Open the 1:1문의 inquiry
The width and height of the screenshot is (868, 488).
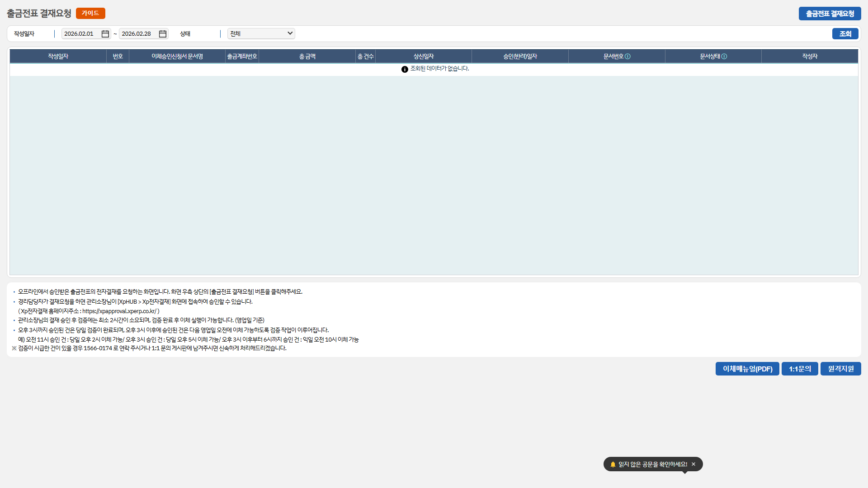[800, 369]
